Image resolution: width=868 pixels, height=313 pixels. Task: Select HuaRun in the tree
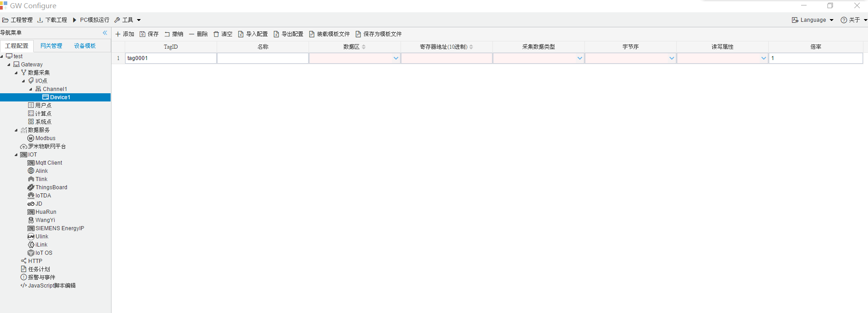(46, 212)
